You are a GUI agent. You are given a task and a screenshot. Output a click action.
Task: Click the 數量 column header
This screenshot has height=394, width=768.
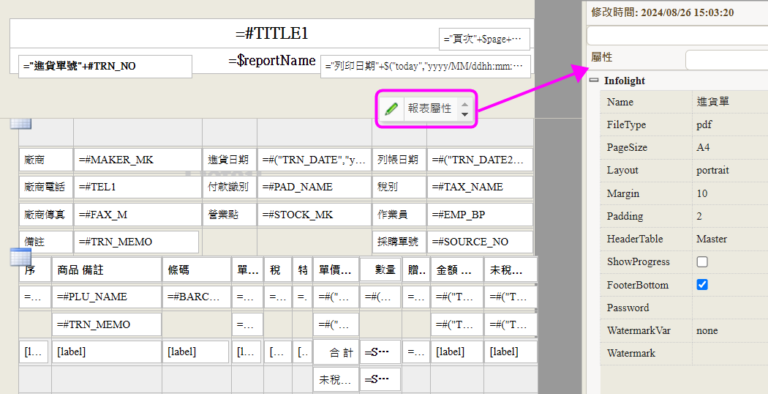point(380,270)
